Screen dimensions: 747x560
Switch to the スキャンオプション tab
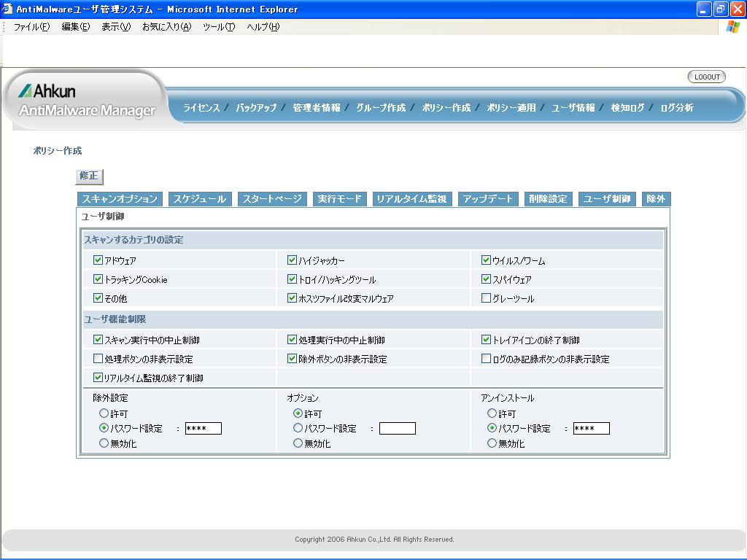pos(120,199)
